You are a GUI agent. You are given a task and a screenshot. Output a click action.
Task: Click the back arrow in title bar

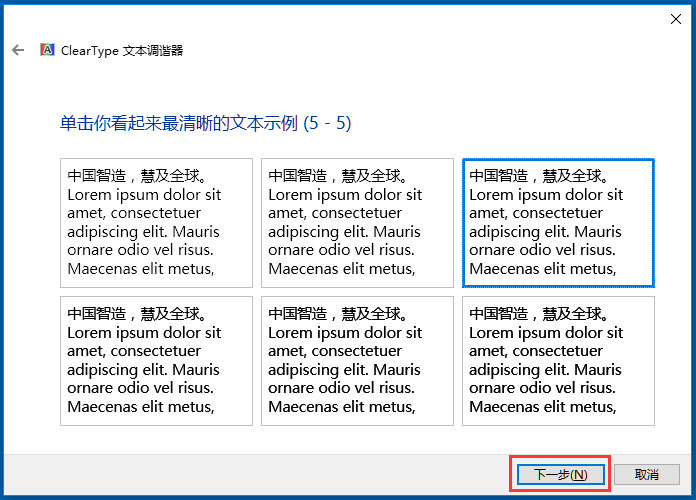18,50
